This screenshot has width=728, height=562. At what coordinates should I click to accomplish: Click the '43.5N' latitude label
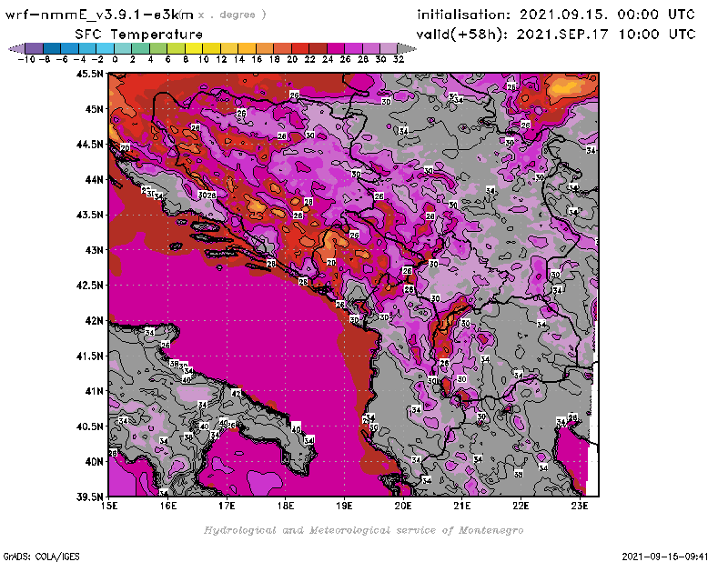click(x=89, y=215)
